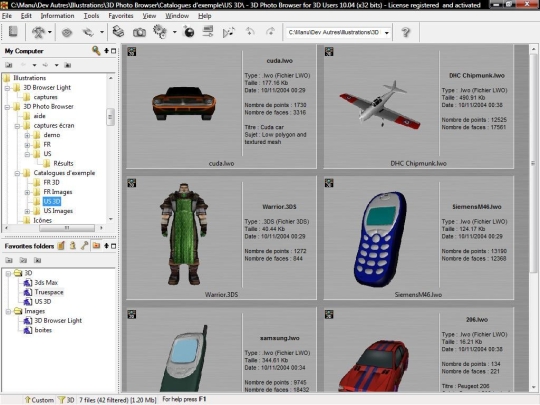Select the DHC Chipmunk airplane thumbnail
Viewport: 540px width, 405px height.
pos(380,105)
